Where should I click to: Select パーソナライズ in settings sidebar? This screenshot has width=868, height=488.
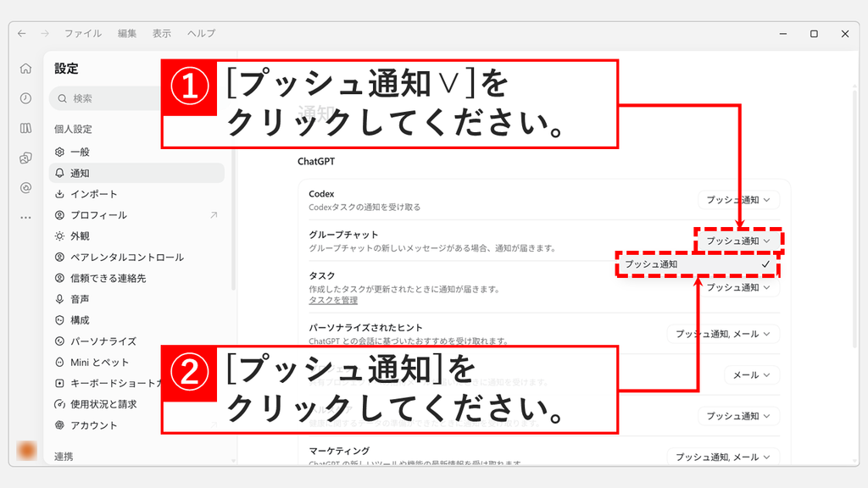[136, 341]
